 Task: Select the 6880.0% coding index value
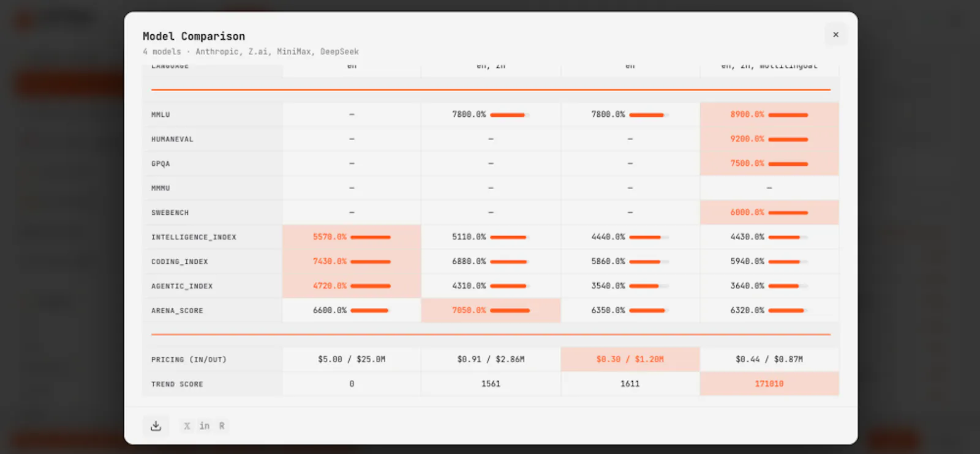tap(469, 261)
